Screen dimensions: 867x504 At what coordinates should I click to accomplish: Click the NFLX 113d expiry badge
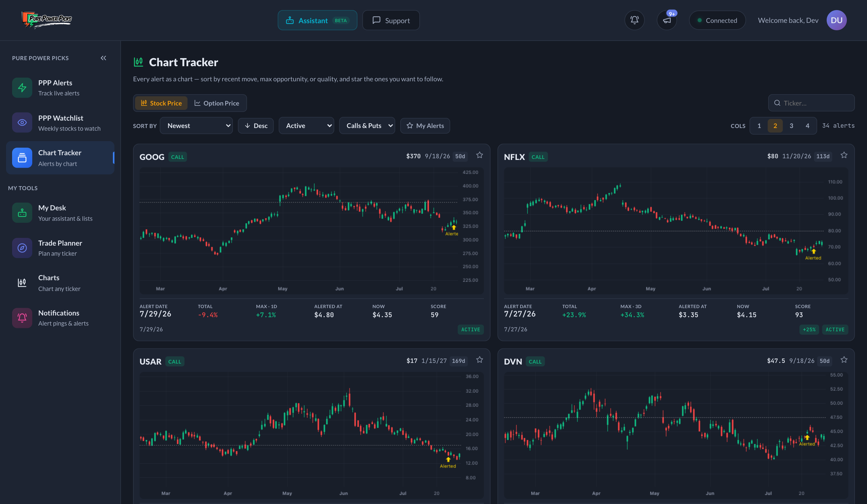click(823, 156)
